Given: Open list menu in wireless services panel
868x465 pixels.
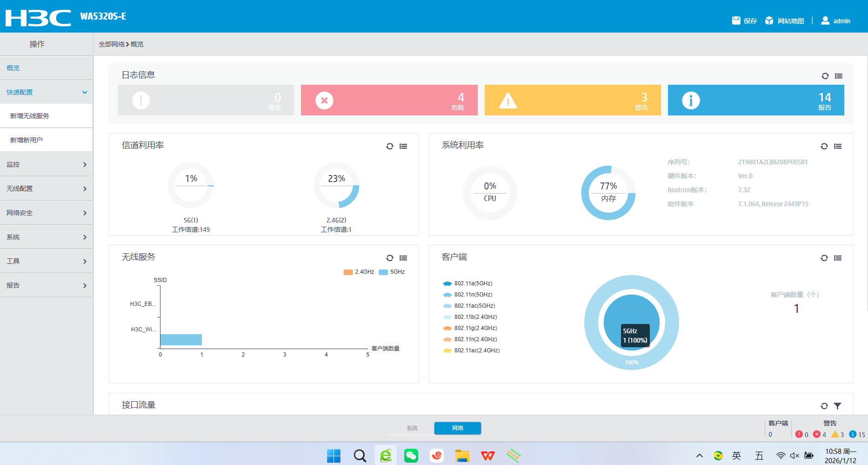Looking at the screenshot, I should pyautogui.click(x=403, y=258).
